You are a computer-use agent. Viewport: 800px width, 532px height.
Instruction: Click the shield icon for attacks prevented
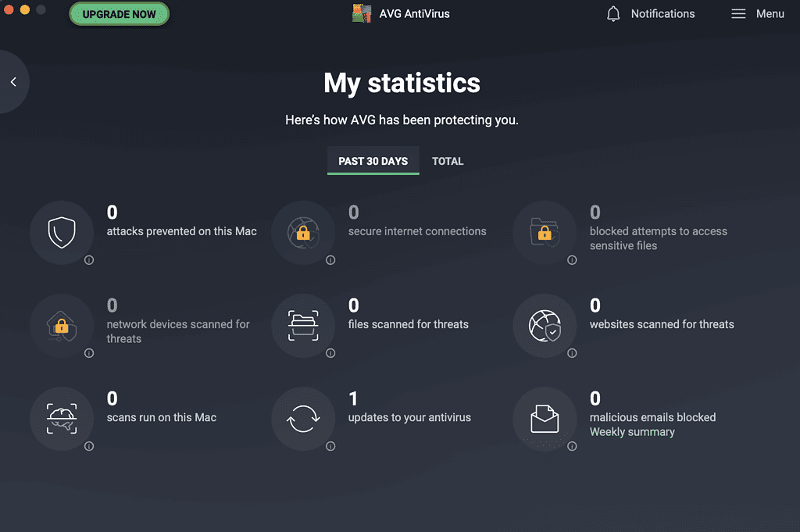click(62, 233)
